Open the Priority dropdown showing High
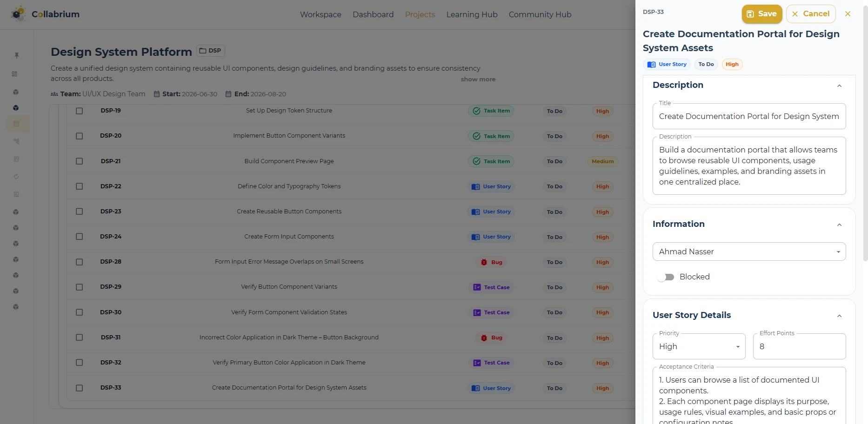The image size is (868, 424). 699,346
